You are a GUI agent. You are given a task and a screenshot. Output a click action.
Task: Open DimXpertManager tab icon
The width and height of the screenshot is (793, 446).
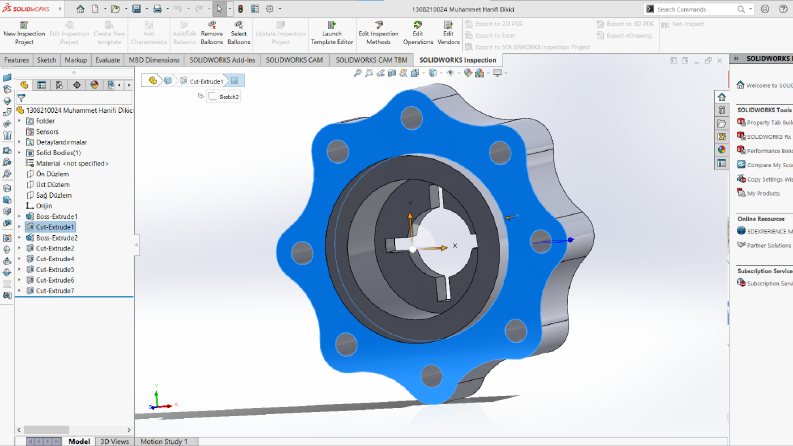coord(77,85)
